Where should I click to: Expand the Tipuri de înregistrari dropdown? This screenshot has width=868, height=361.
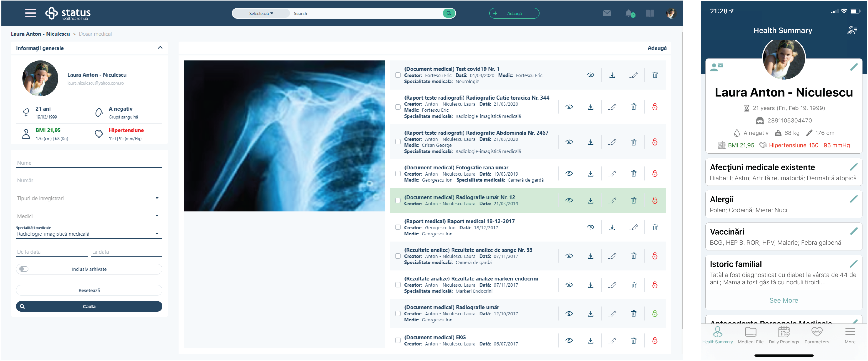tap(89, 198)
